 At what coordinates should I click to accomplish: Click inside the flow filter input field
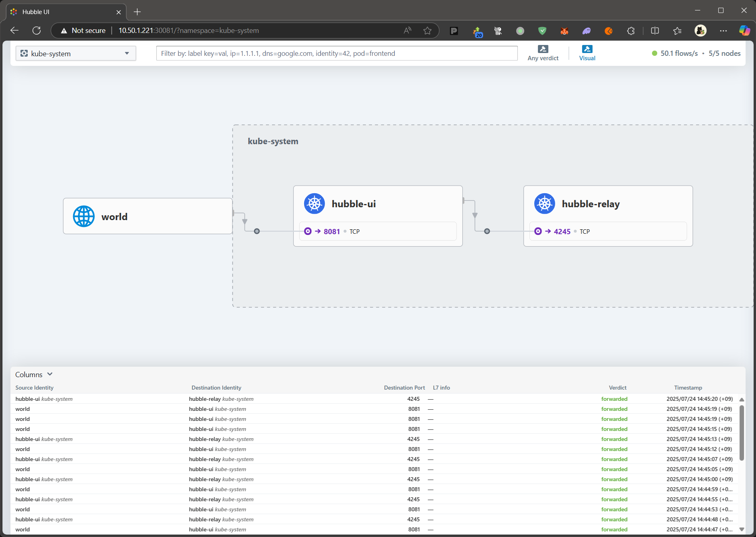[x=337, y=53]
